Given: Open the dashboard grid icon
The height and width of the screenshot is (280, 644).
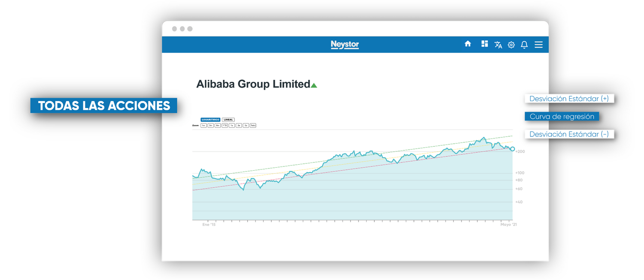Looking at the screenshot, I should tap(485, 44).
